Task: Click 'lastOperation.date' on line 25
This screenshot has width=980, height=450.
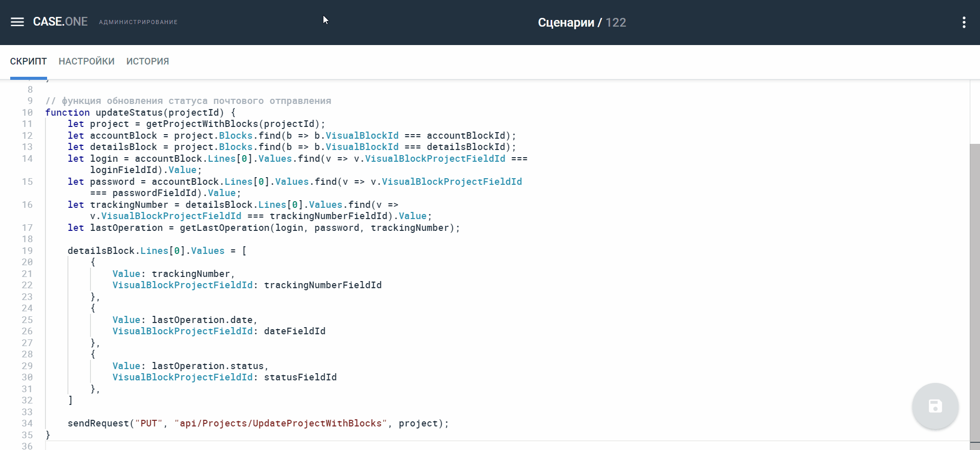Action: point(202,320)
